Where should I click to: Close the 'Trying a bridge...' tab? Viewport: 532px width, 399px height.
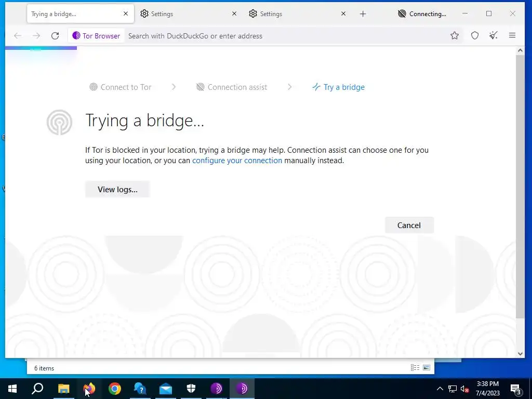coord(126,14)
